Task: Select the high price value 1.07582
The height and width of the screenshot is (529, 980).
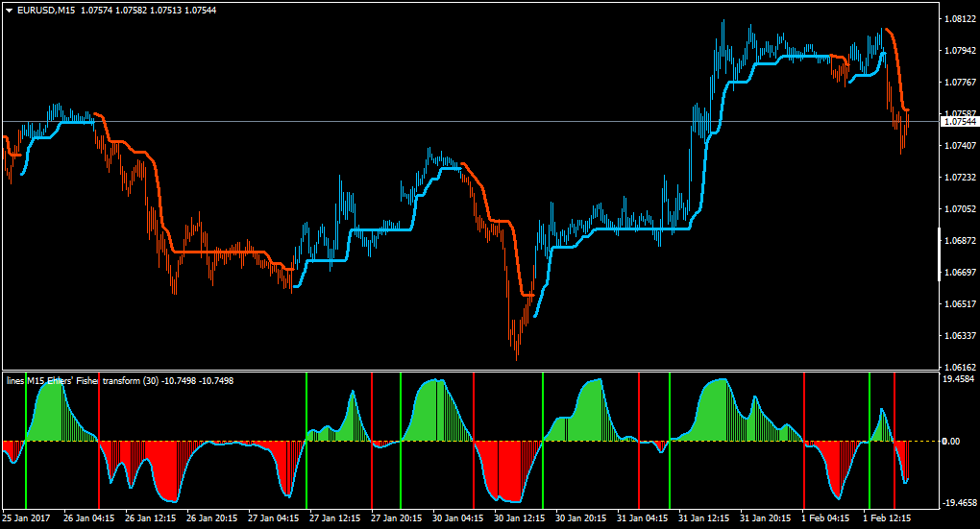Action: [132, 11]
